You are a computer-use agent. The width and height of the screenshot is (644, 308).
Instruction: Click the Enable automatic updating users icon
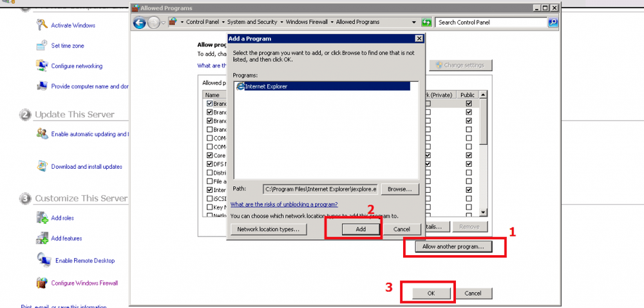click(x=42, y=134)
